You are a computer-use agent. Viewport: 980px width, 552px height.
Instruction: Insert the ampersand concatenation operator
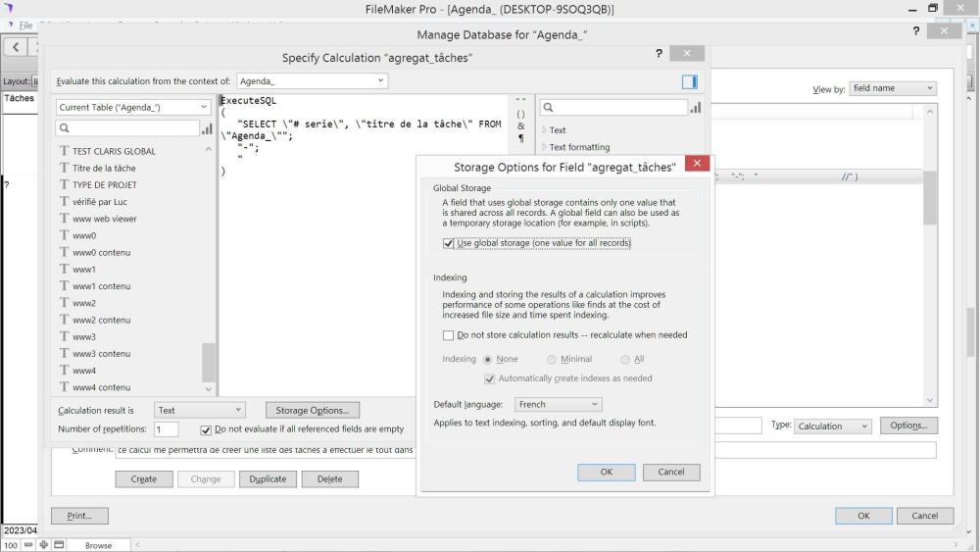tap(520, 126)
